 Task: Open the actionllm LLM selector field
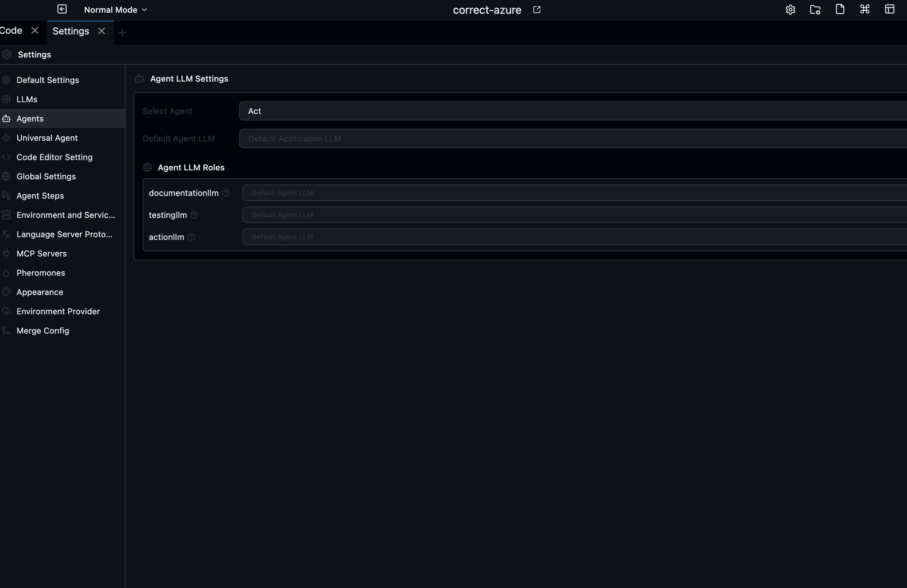pos(572,237)
